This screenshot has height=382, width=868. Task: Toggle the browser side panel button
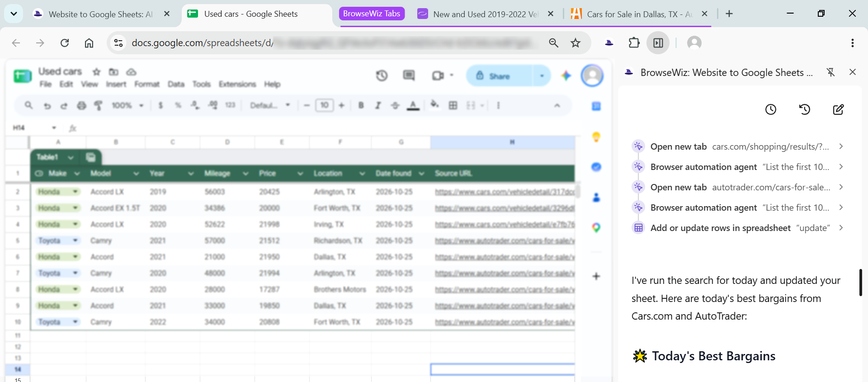(658, 43)
